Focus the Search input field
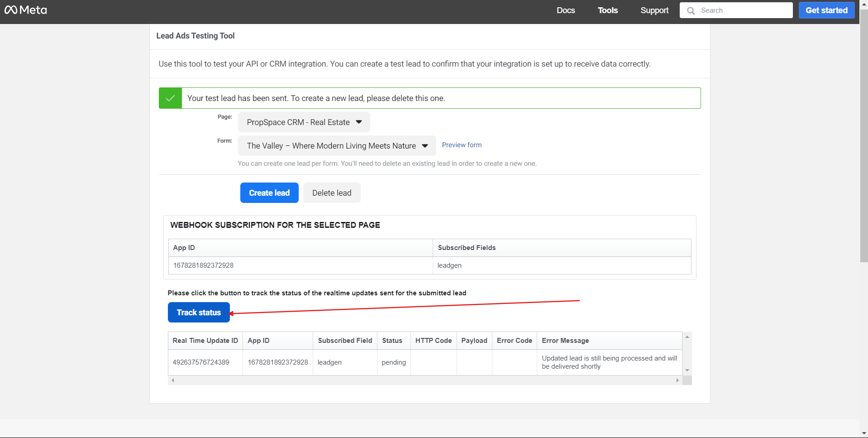Image resolution: width=868 pixels, height=438 pixels. tap(736, 10)
